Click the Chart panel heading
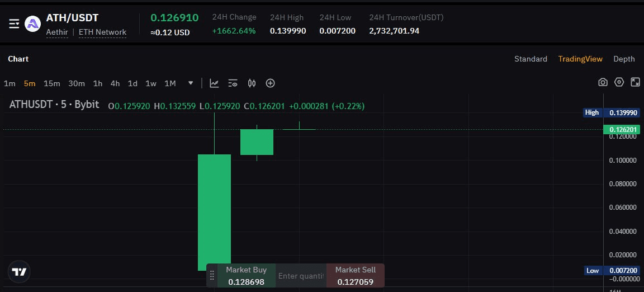The height and width of the screenshot is (292, 644). [18, 59]
